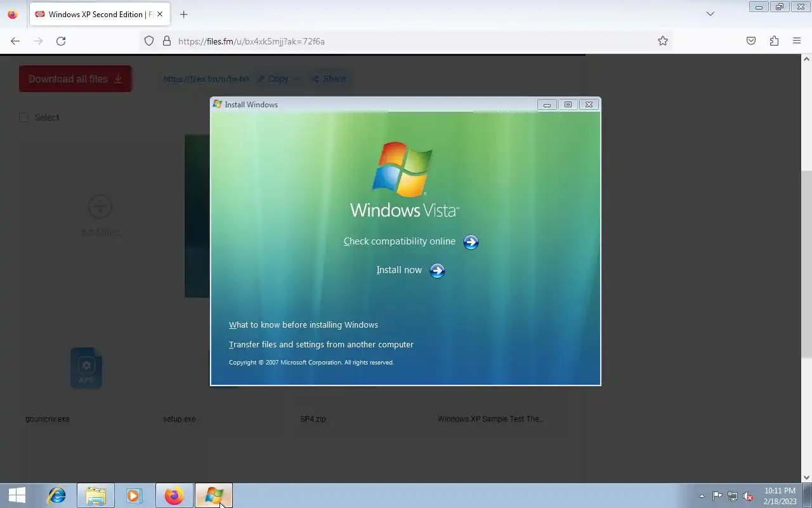
Task: Close the Windows XP Second Edition tab
Action: [x=159, y=14]
